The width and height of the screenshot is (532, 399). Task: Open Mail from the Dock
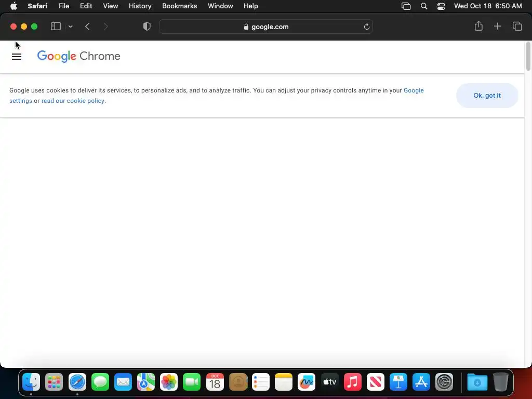coord(123,382)
